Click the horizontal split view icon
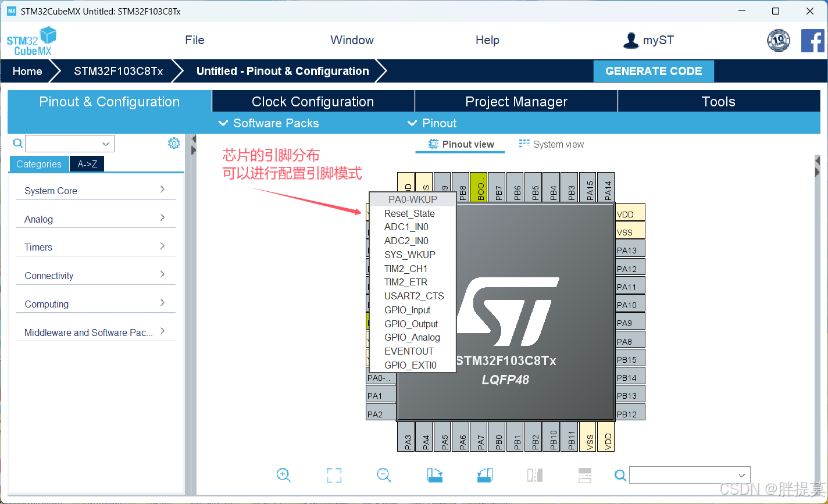Viewport: 828px width, 504px height. [x=585, y=475]
